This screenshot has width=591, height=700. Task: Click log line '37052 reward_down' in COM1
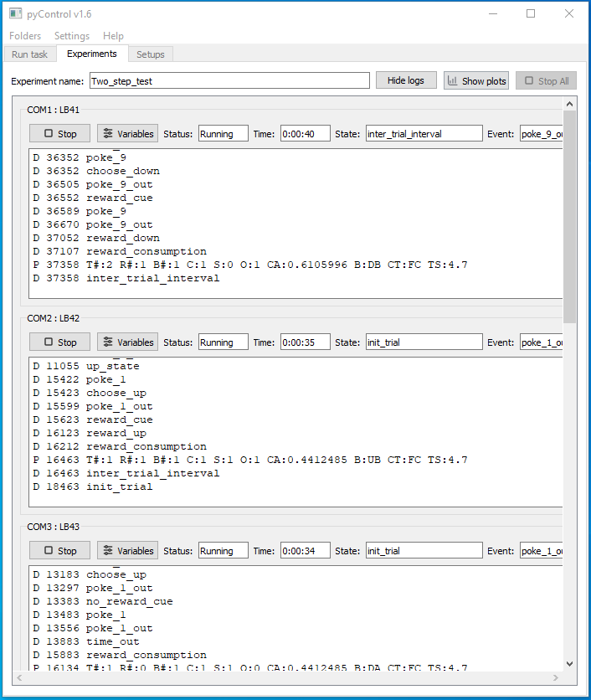pos(96,238)
